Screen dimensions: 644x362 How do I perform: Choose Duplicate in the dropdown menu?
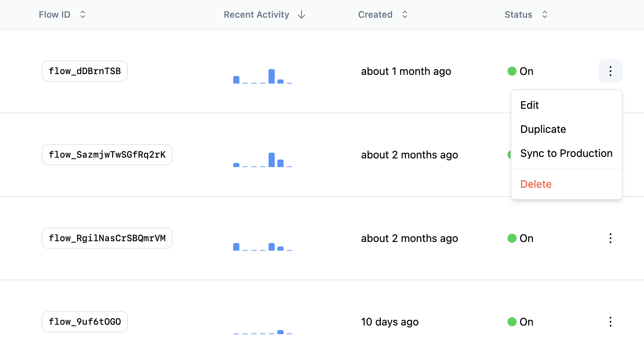tap(543, 129)
